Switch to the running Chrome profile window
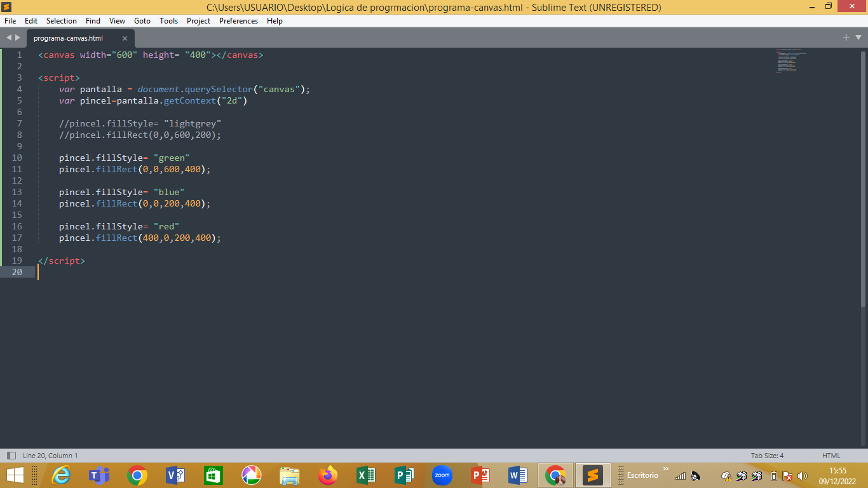 (556, 475)
